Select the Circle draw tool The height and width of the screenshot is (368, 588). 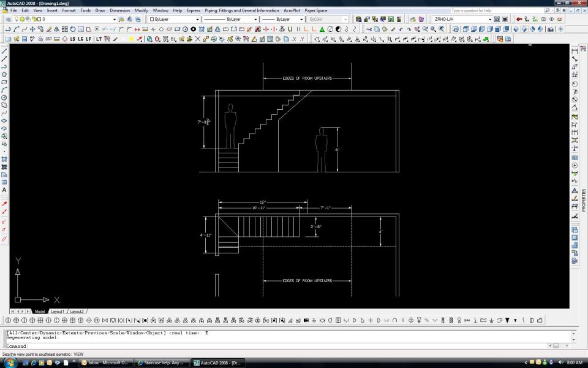click(4, 98)
